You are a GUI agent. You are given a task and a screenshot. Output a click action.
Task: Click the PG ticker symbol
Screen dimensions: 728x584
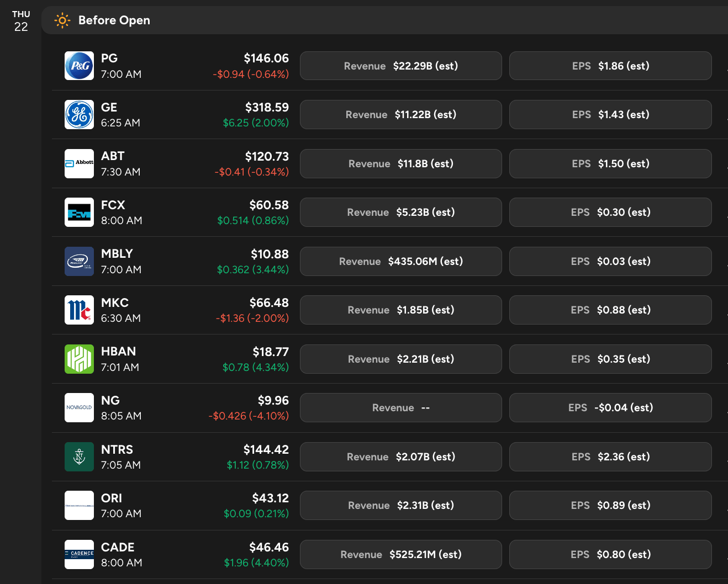(109, 58)
